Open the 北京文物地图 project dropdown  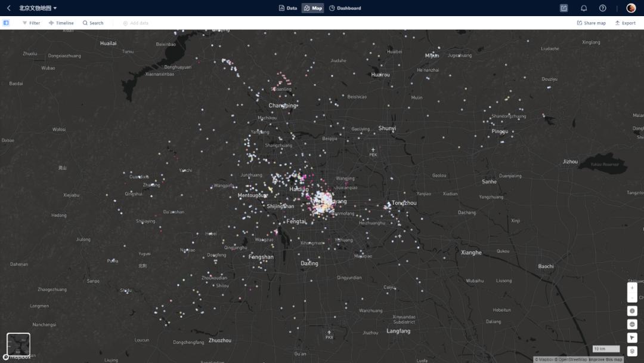point(38,8)
